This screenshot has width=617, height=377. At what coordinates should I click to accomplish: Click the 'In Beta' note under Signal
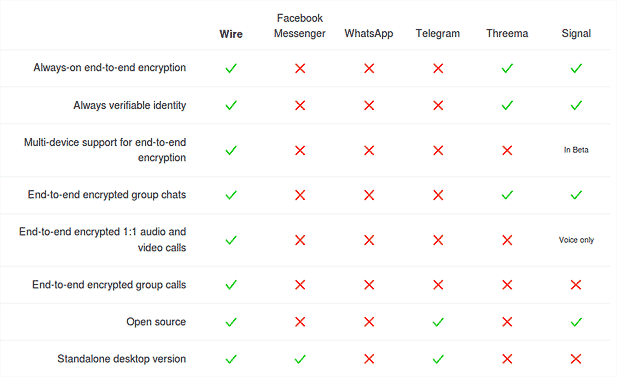click(576, 150)
